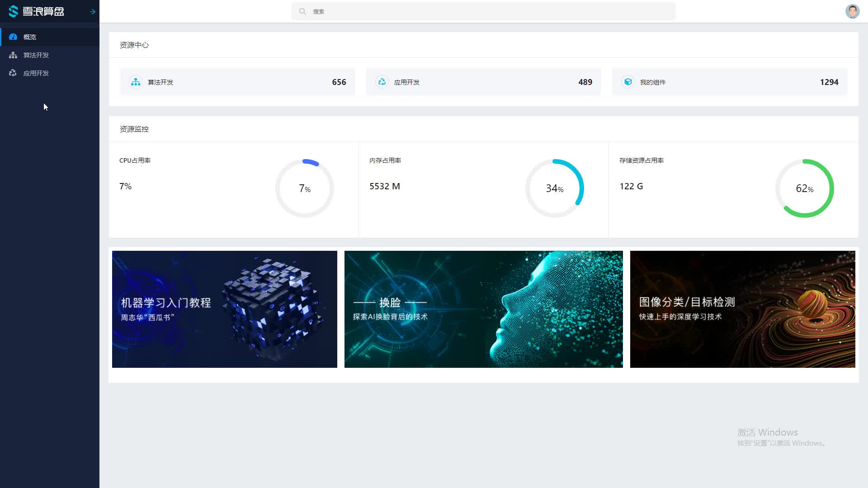Click the 应用开发 resource card icon

point(382,82)
